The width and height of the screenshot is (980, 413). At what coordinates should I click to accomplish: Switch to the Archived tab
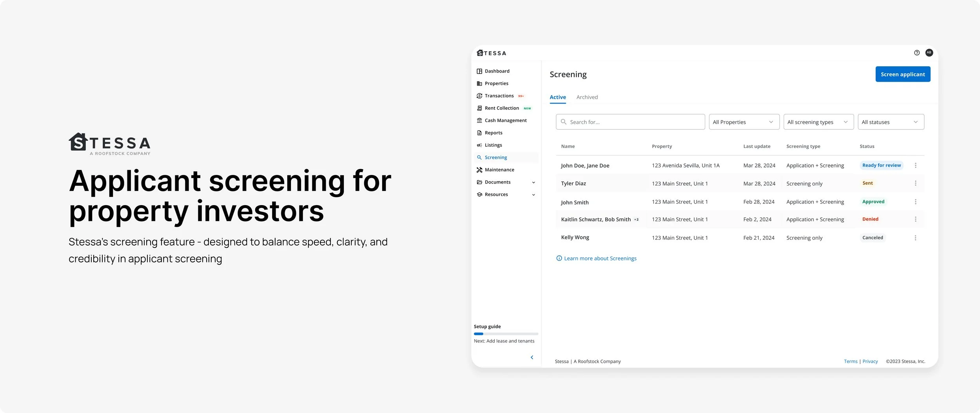pyautogui.click(x=587, y=97)
